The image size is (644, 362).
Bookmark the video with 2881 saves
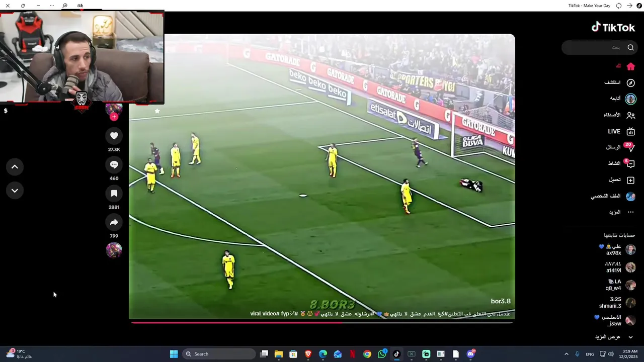click(114, 193)
